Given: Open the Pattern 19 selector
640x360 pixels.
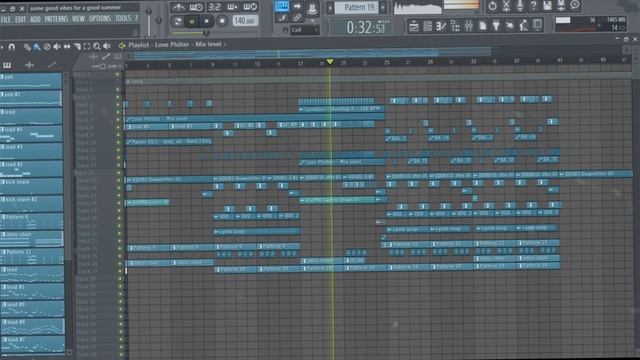Looking at the screenshot, I should (x=357, y=7).
